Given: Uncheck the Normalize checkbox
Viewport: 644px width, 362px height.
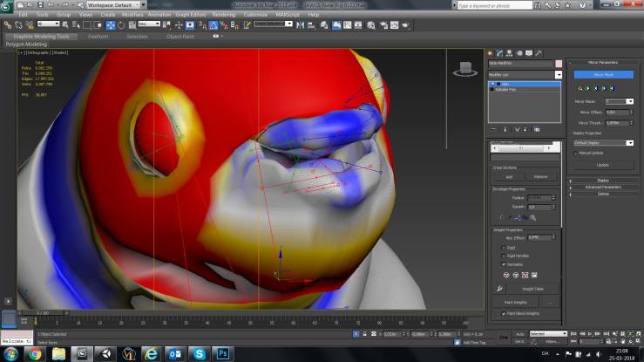Looking at the screenshot, I should coord(504,264).
